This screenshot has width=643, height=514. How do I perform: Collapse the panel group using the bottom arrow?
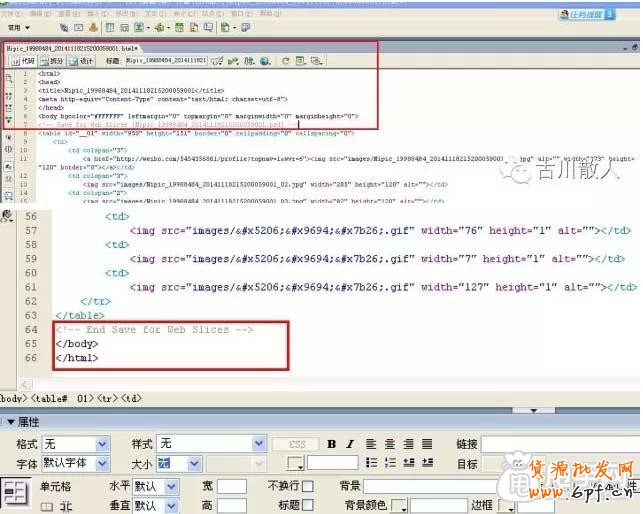click(x=534, y=410)
